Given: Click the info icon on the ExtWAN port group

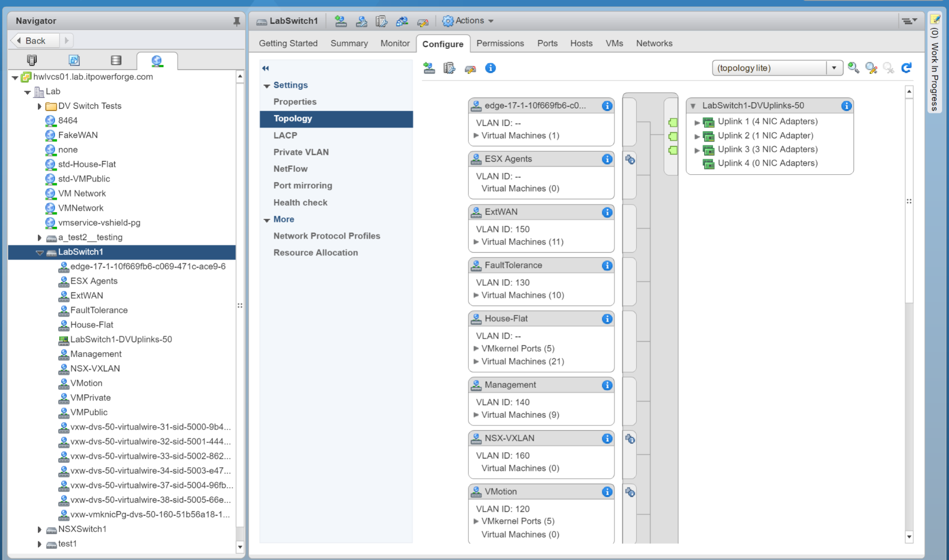Looking at the screenshot, I should click(606, 212).
